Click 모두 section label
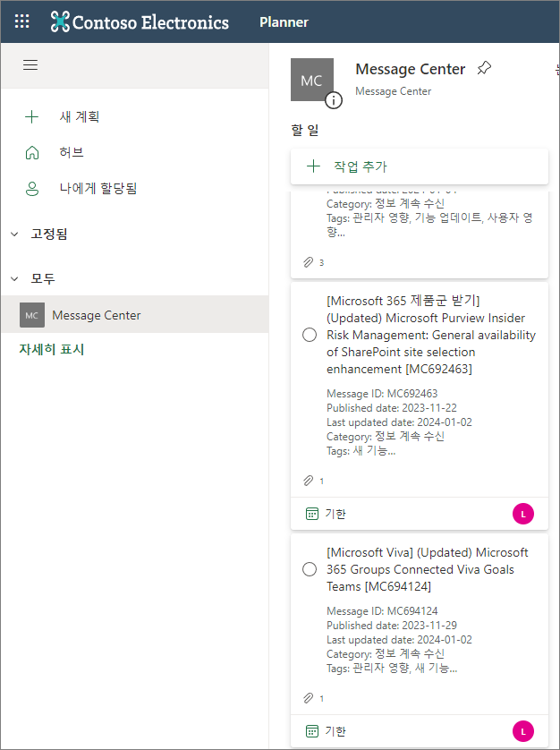The width and height of the screenshot is (560, 750). point(43,279)
